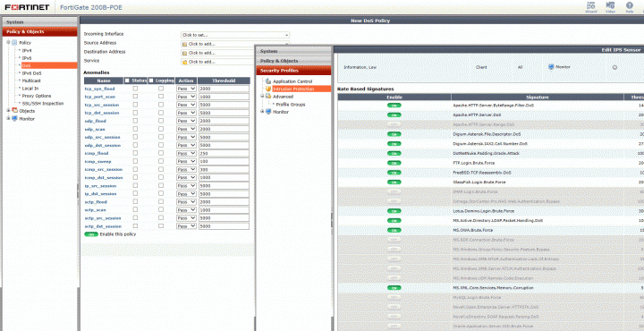Screen dimensions: 644x331
Task: Open the Security Profiles section
Action: click(293, 71)
